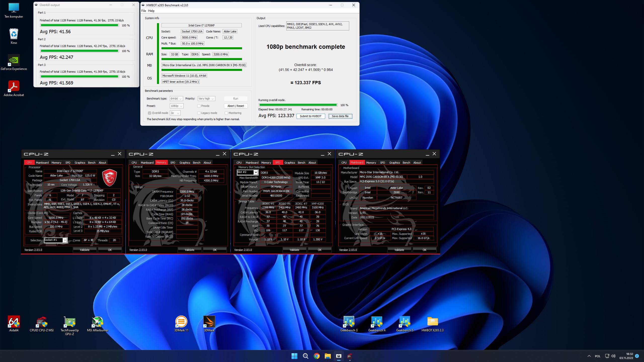Launch Aida64 desktop shortcut
The image size is (644, 362).
pyautogui.click(x=14, y=324)
